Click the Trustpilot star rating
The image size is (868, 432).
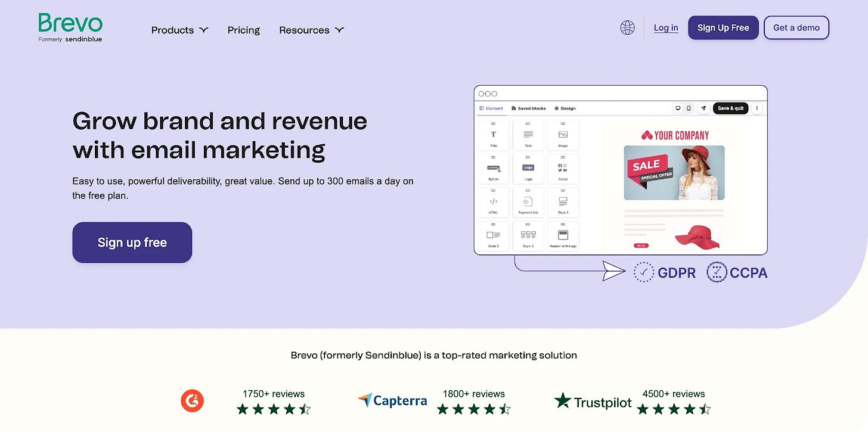pos(674,409)
